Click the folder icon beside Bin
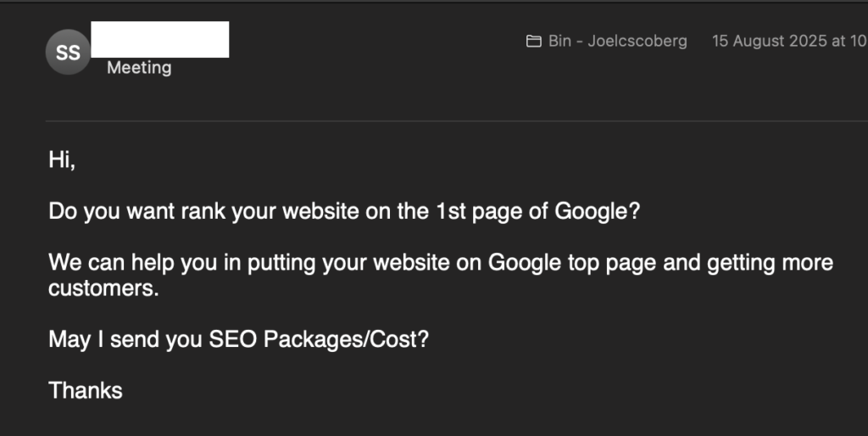Image resolution: width=868 pixels, height=436 pixels. point(534,41)
